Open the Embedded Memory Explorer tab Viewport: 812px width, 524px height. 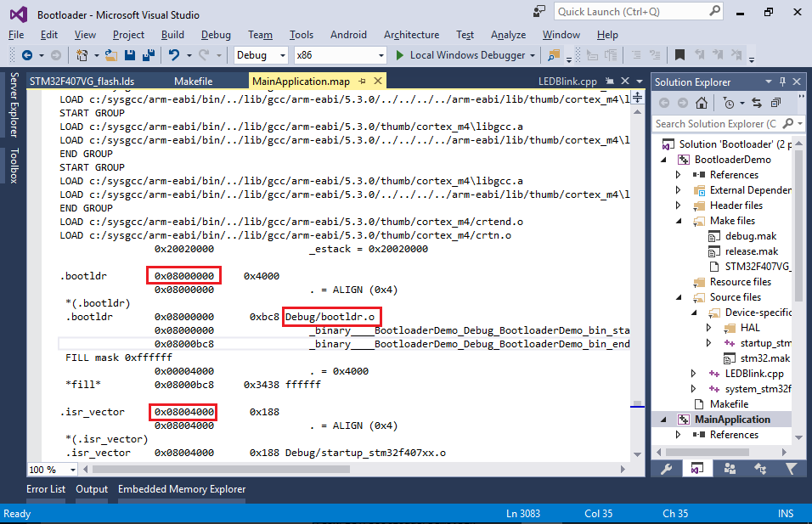click(x=182, y=489)
